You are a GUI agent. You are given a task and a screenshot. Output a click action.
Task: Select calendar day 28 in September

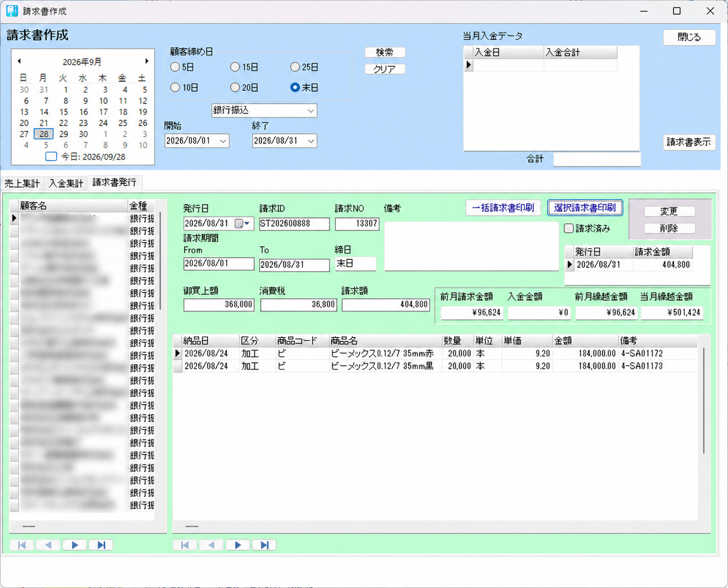click(x=44, y=134)
